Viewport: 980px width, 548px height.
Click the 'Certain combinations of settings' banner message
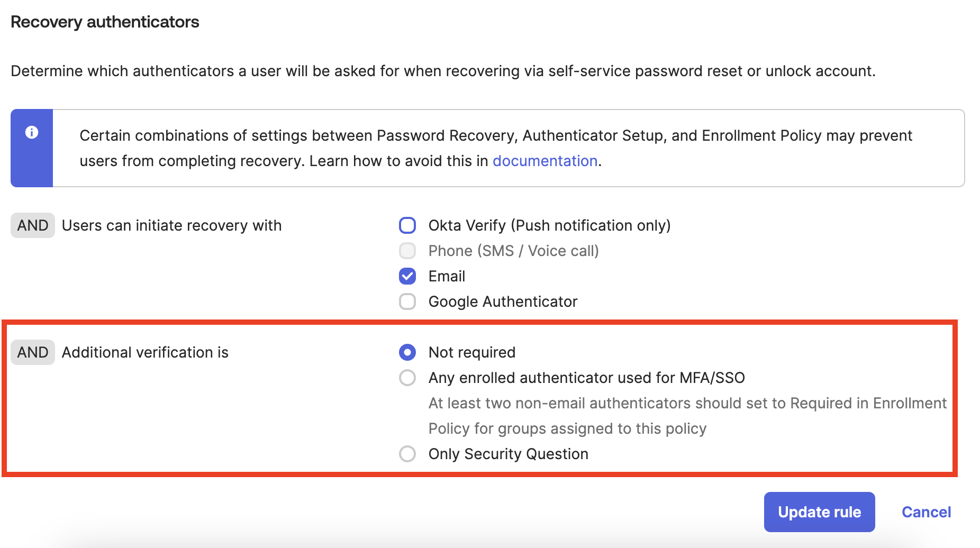(x=495, y=136)
